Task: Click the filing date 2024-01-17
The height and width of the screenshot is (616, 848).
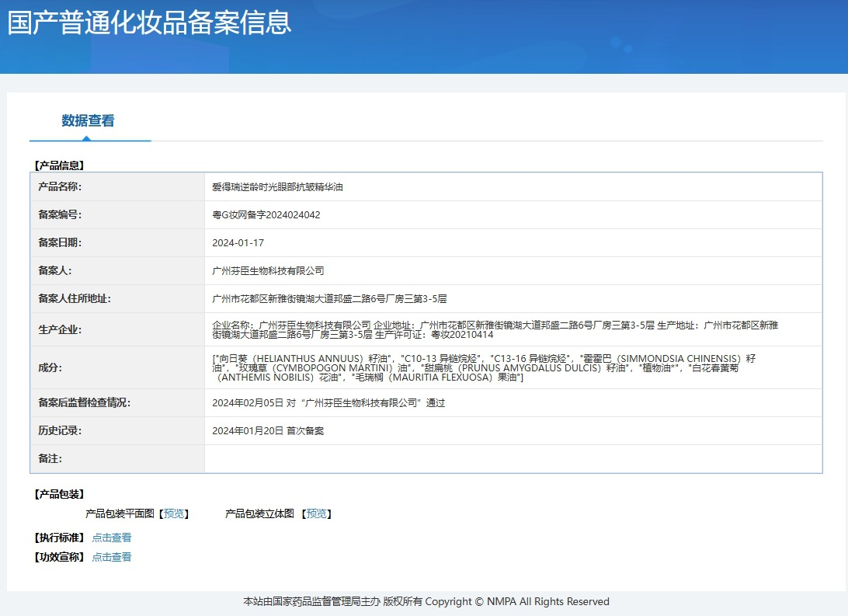Action: tap(238, 243)
